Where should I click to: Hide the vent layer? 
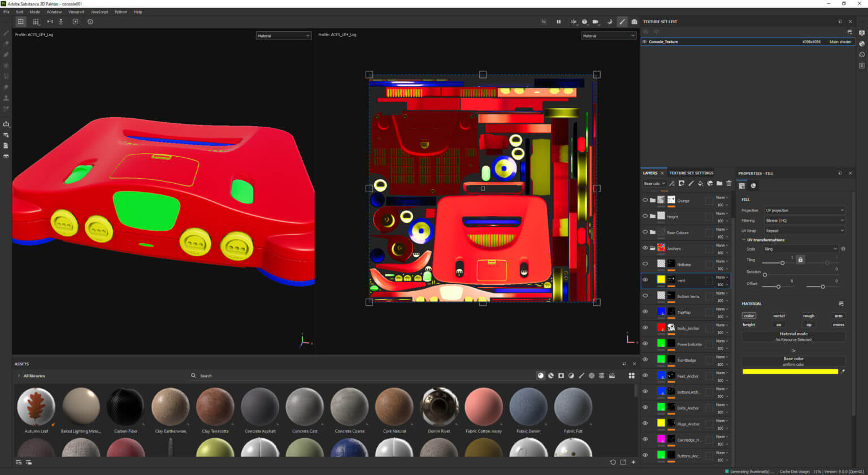coord(645,280)
